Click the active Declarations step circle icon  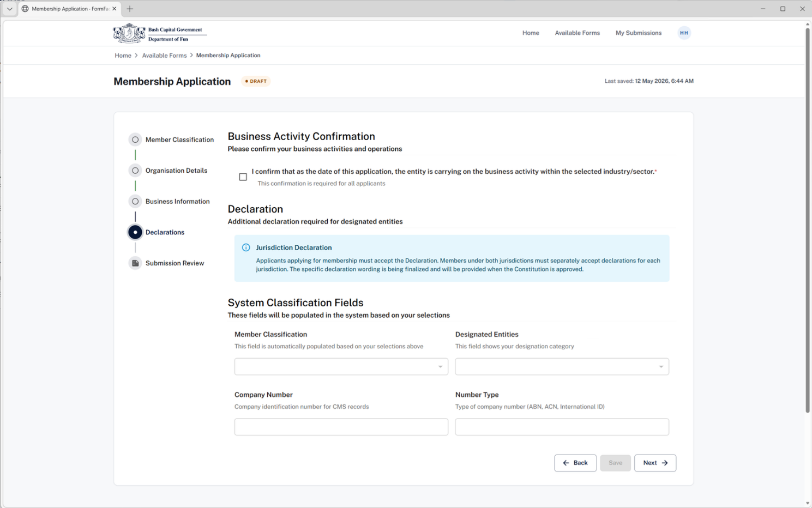coord(135,232)
